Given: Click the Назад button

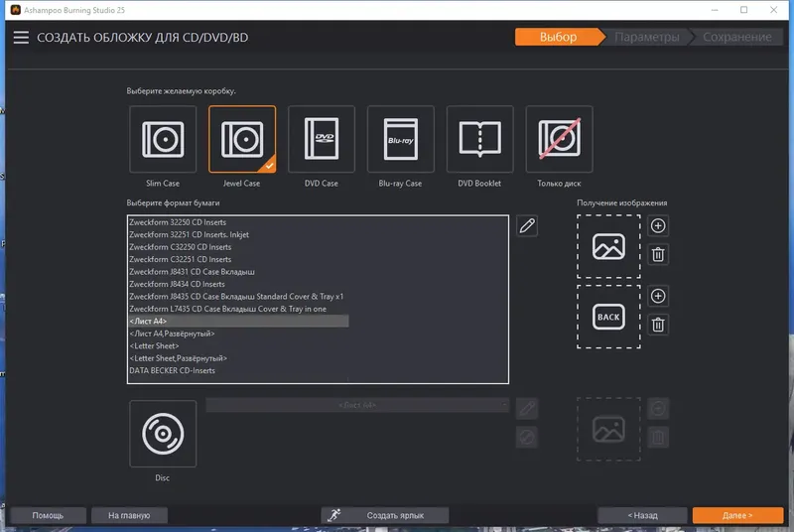Looking at the screenshot, I should 642,515.
